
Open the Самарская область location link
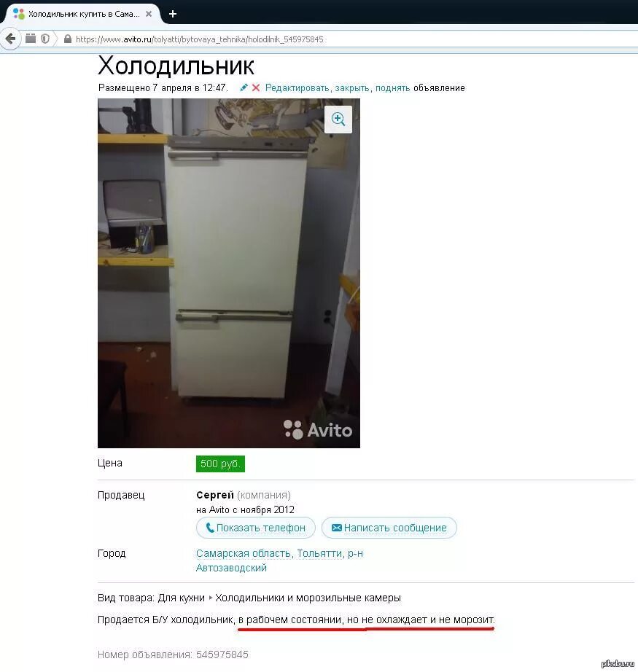click(244, 553)
